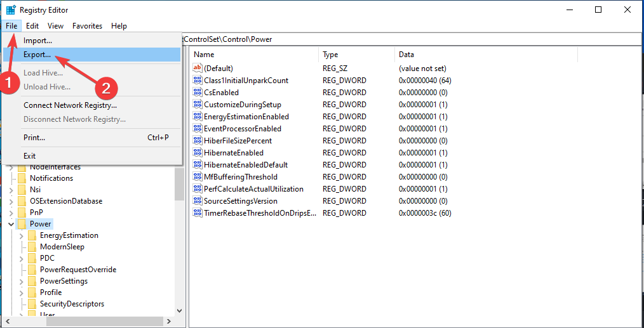
Task: Click the TimerRebaseThresholdOnDripsE... DWORD icon
Action: point(198,213)
